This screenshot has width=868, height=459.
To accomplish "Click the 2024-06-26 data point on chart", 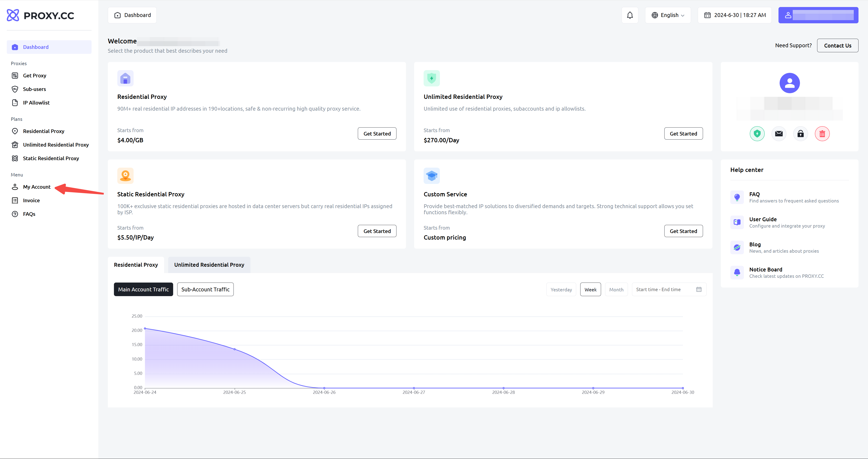I will click(324, 388).
